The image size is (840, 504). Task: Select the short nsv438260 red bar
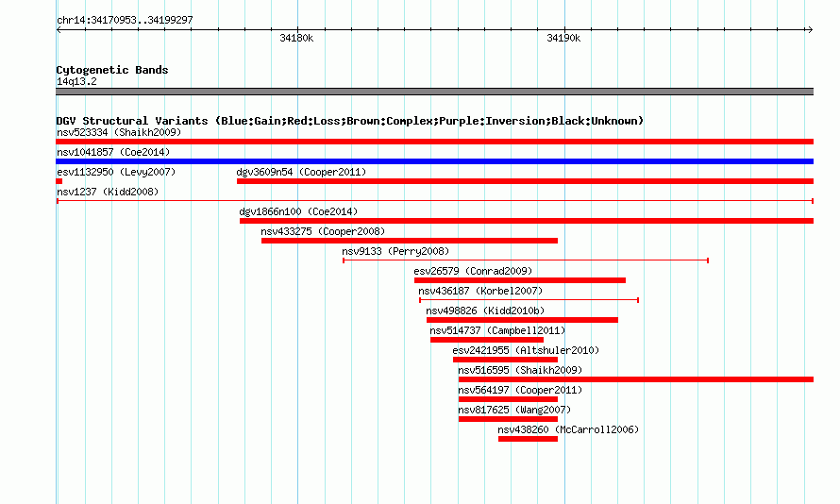coord(528,439)
